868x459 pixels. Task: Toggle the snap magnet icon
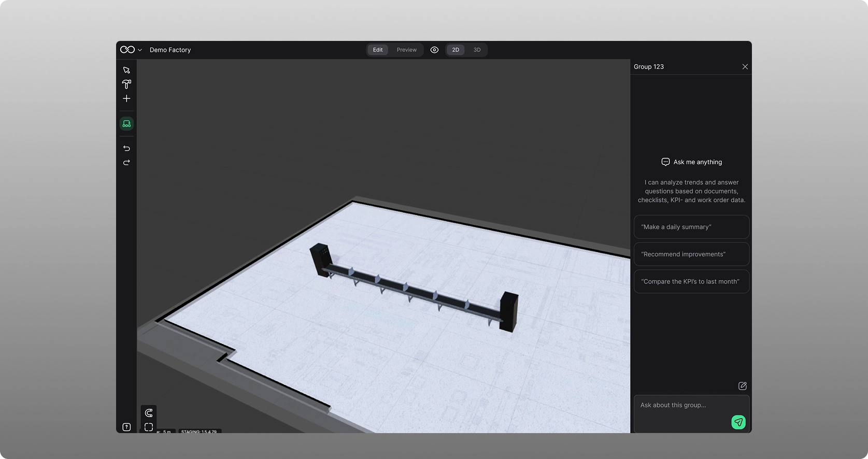[x=149, y=413]
